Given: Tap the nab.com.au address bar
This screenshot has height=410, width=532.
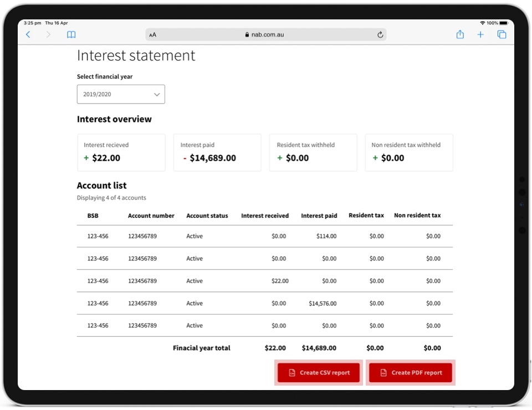Looking at the screenshot, I should 266,34.
